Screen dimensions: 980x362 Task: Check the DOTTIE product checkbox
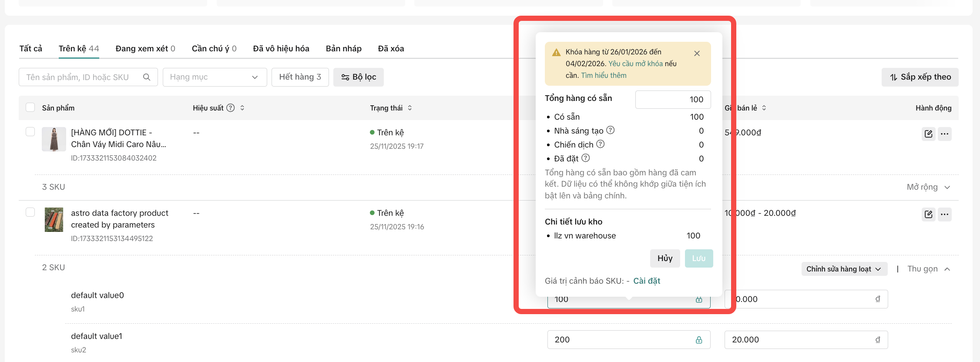30,131
